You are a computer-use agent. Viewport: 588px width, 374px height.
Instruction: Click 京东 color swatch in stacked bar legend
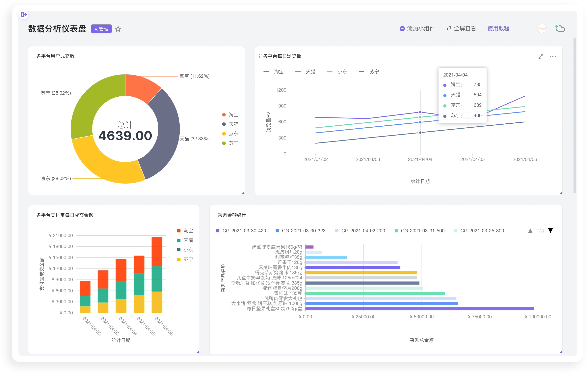(179, 250)
